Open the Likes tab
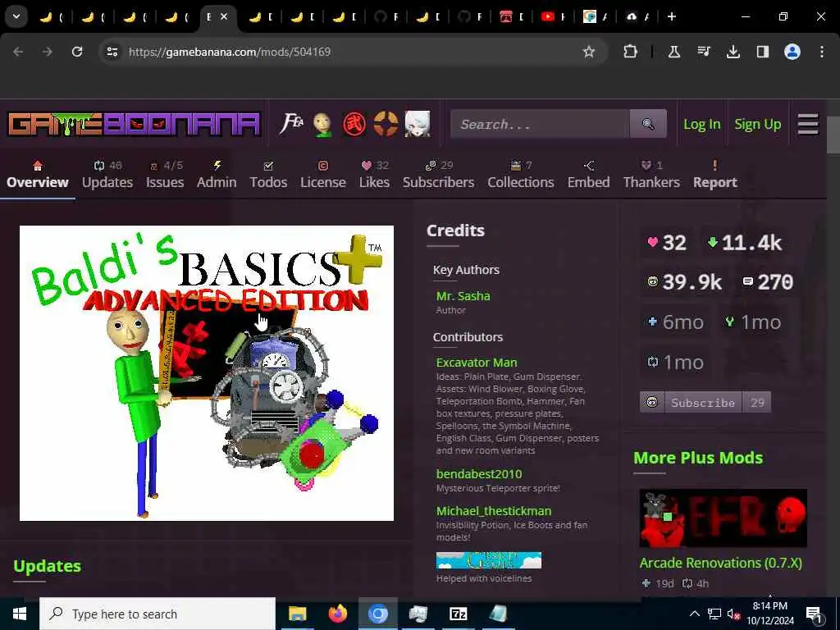This screenshot has width=840, height=630. (374, 175)
